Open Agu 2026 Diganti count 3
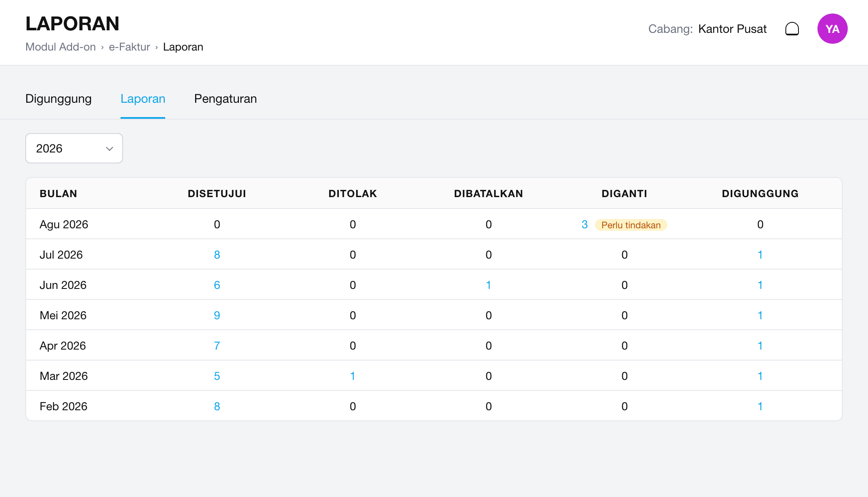The image size is (868, 497). coord(584,224)
